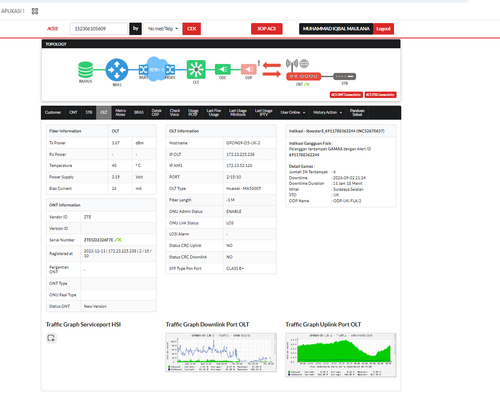Image resolution: width=500 pixels, height=393 pixels.
Task: Click the globe icon above ONT
Action: click(304, 63)
